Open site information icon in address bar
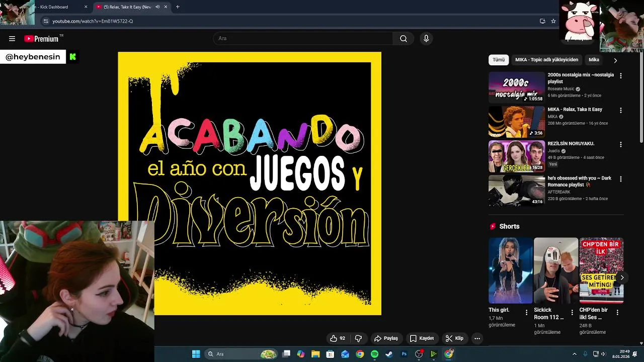Image resolution: width=644 pixels, height=362 pixels. (46, 21)
